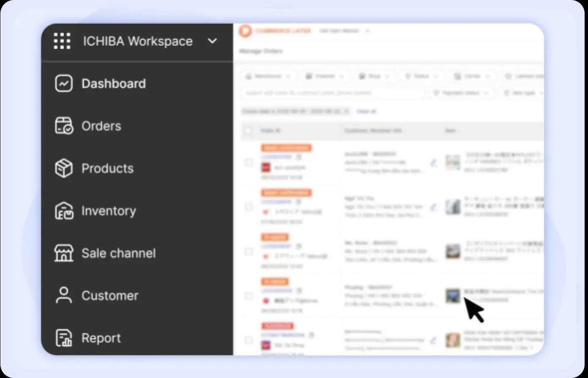Image resolution: width=588 pixels, height=378 pixels.
Task: Open the Payment status filter dropdown
Action: (x=461, y=93)
